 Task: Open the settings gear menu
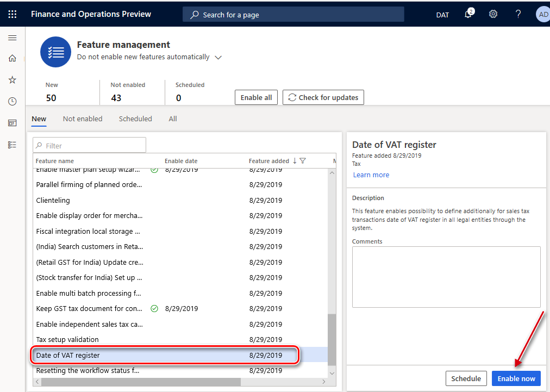pos(493,14)
